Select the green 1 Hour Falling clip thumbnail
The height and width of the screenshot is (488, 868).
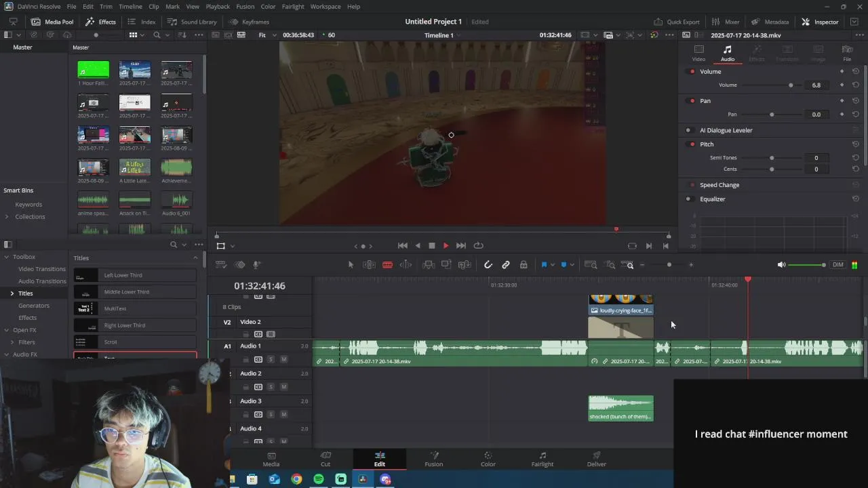tap(93, 69)
